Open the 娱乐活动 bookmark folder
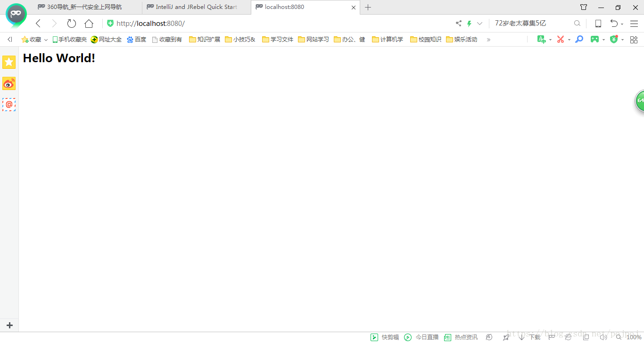This screenshot has height=343, width=644. coord(462,40)
